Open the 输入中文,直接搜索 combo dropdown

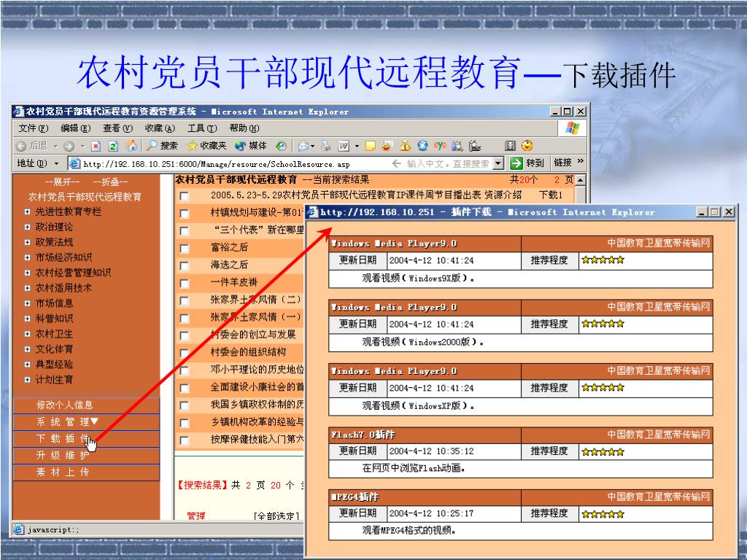(x=498, y=163)
